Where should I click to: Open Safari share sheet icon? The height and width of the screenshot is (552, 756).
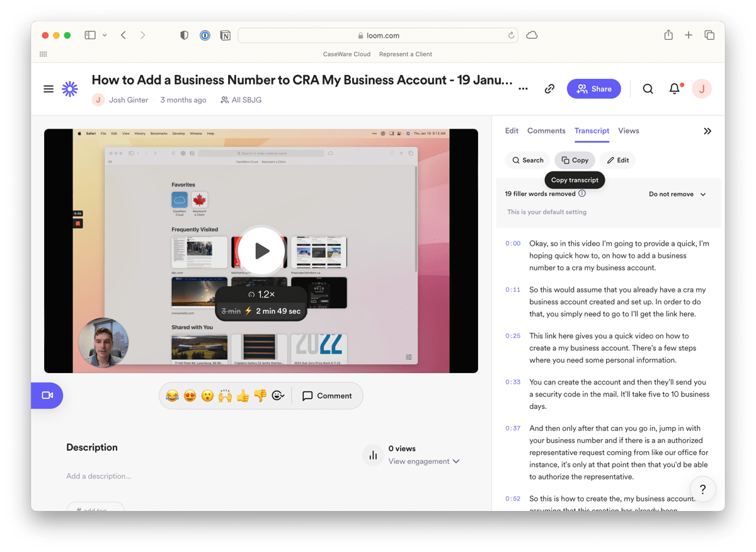(x=668, y=35)
